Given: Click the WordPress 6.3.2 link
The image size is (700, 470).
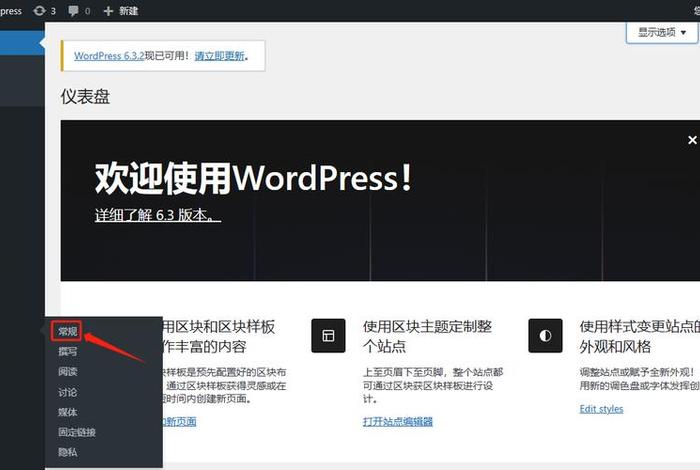Looking at the screenshot, I should (109, 56).
